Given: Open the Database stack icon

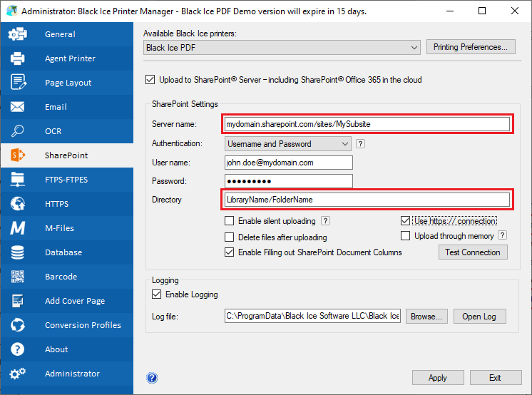Looking at the screenshot, I should coord(18,252).
